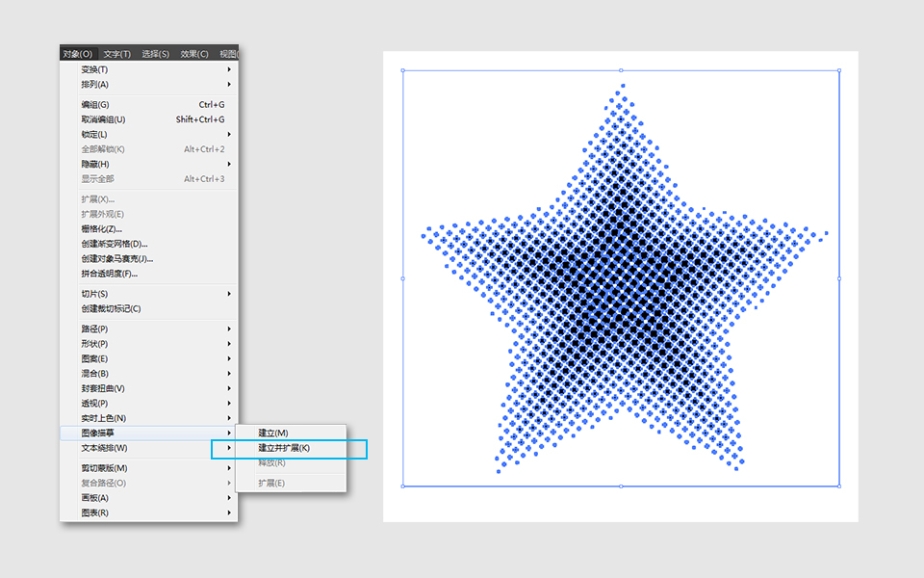Click 拼合透明度(F)... menu entry
The height and width of the screenshot is (578, 924).
tap(110, 274)
